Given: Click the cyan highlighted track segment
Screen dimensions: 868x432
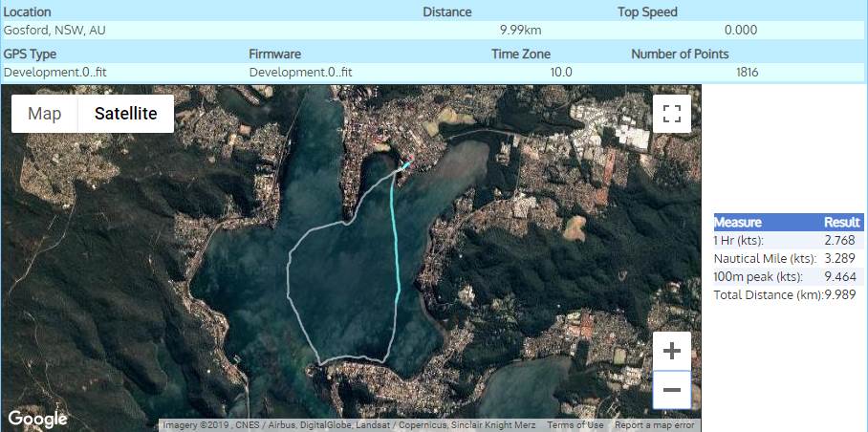Looking at the screenshot, I should click(x=395, y=239).
